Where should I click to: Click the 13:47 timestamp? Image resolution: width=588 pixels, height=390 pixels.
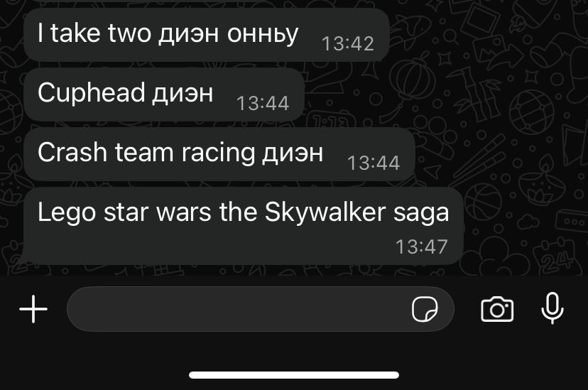point(422,247)
